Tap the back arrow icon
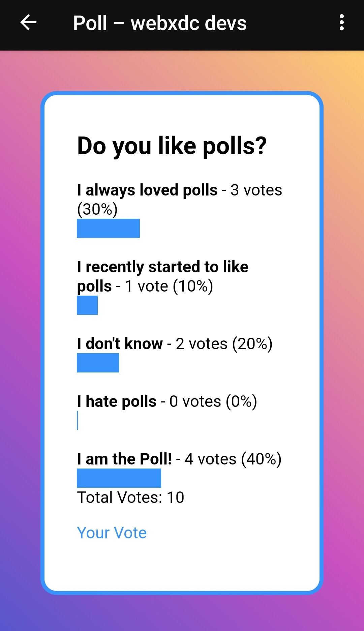 (28, 23)
